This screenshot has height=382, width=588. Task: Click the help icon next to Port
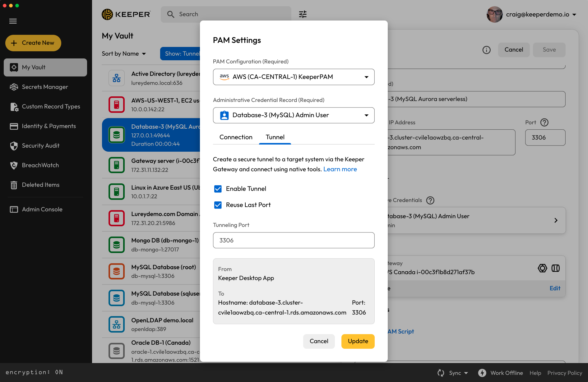[x=544, y=122]
